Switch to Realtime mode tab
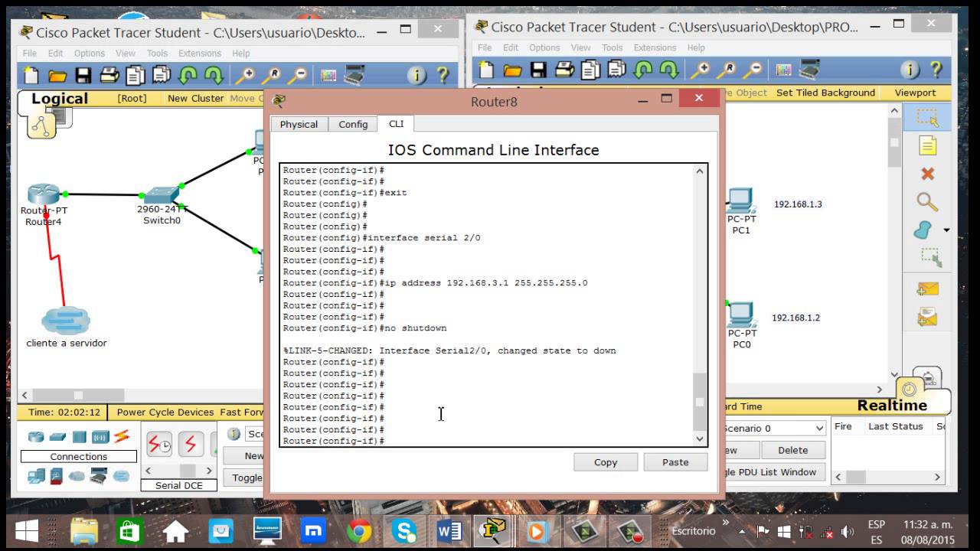Screen dimensions: 980x551 coord(892,405)
